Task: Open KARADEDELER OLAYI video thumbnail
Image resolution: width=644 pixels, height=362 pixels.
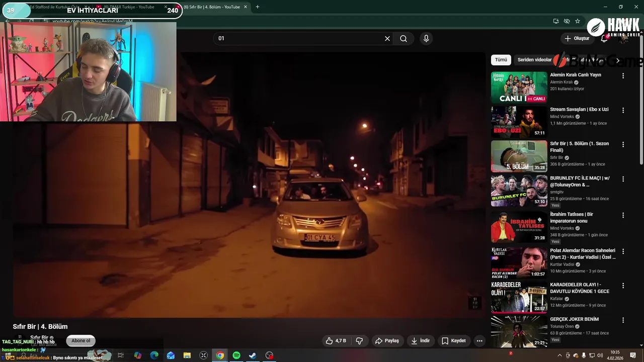Action: (x=519, y=297)
